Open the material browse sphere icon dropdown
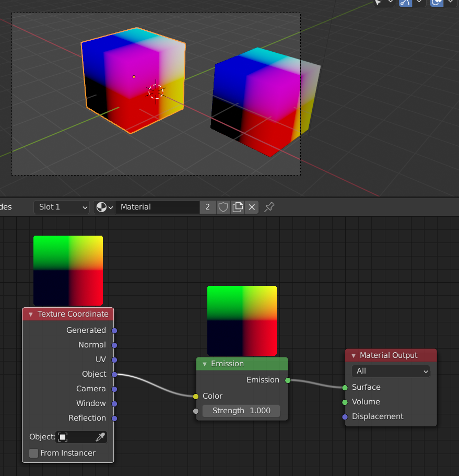Viewport: 459px width, 476px height. point(104,207)
